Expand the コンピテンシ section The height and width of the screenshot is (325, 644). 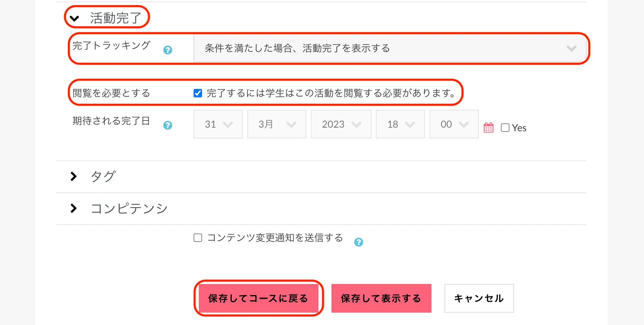click(74, 208)
